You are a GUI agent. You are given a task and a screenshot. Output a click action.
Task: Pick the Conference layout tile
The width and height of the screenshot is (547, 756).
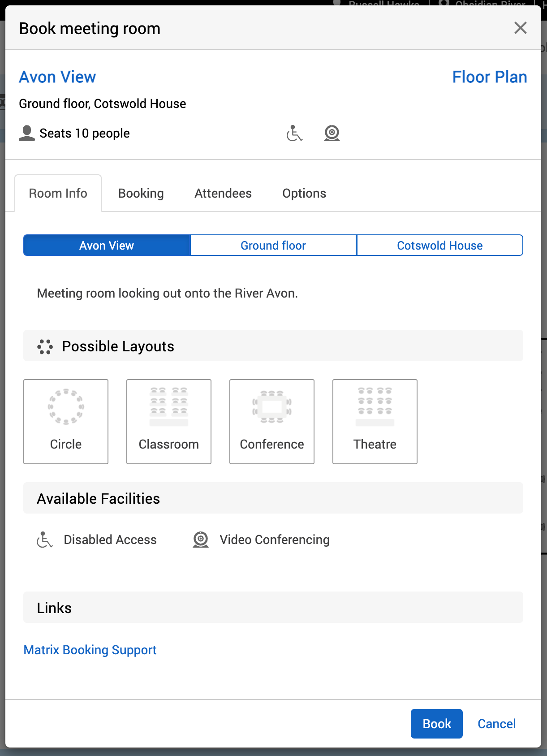pos(272,421)
